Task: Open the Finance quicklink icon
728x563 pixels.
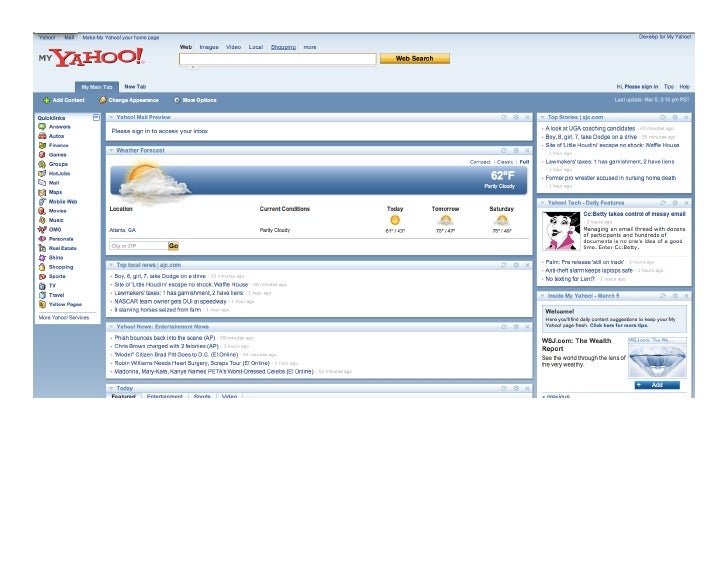Action: (42, 145)
